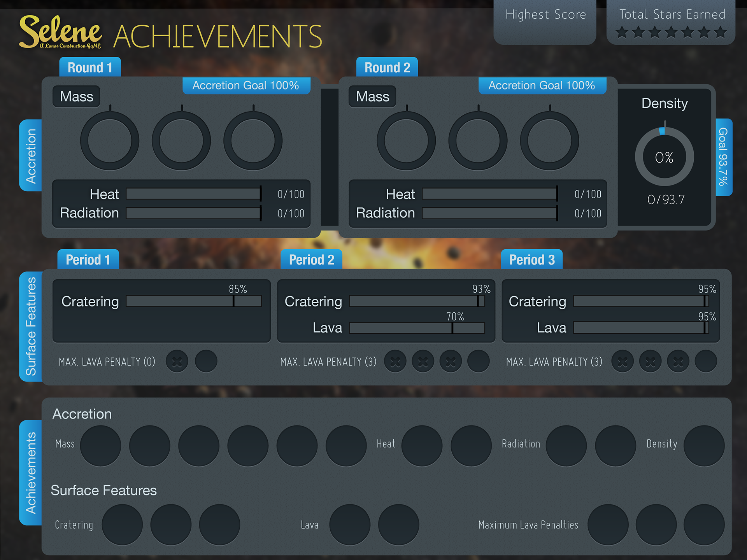Click first Heat achievement badge
The width and height of the screenshot is (747, 560).
click(x=422, y=446)
